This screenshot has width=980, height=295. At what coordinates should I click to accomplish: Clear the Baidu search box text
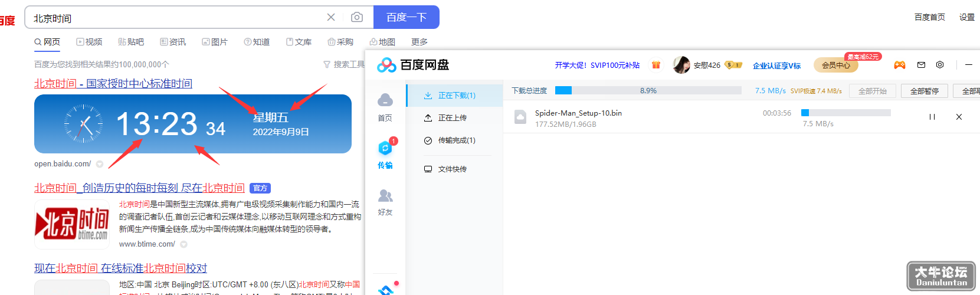(x=331, y=18)
